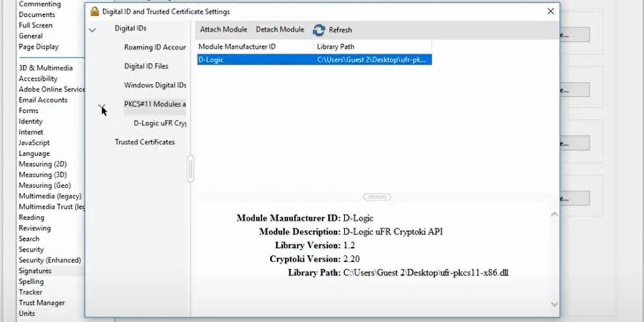Select Multimedia Trust (legacy) category
Screen dimensions: 644x322
click(52, 207)
